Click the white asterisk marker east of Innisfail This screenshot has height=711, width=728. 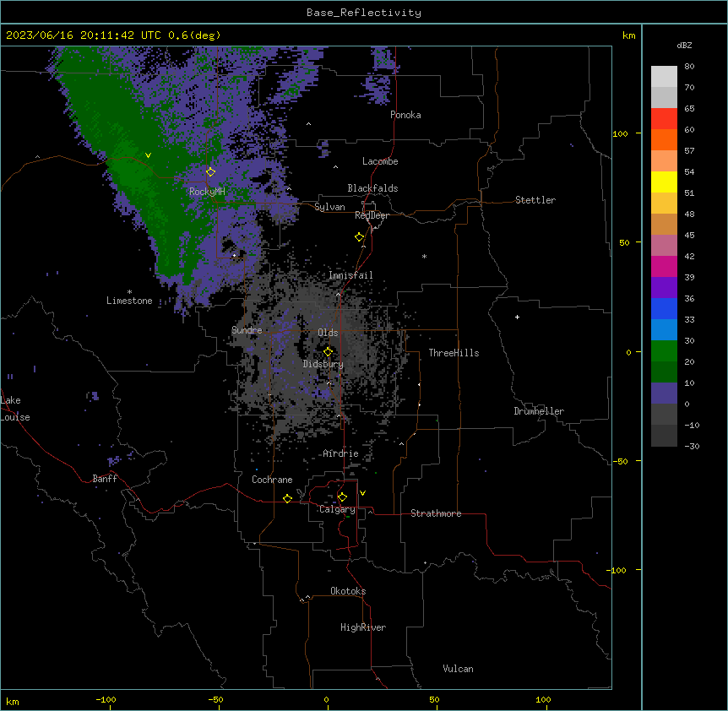click(424, 256)
